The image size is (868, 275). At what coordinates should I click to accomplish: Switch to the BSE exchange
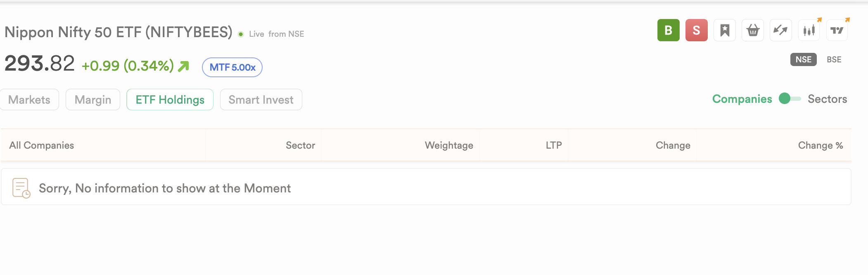tap(834, 59)
